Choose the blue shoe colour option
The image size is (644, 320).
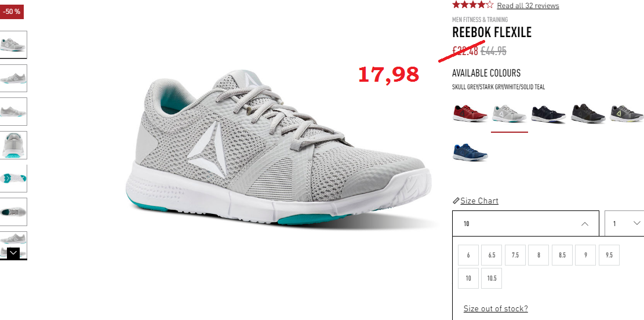tap(470, 151)
